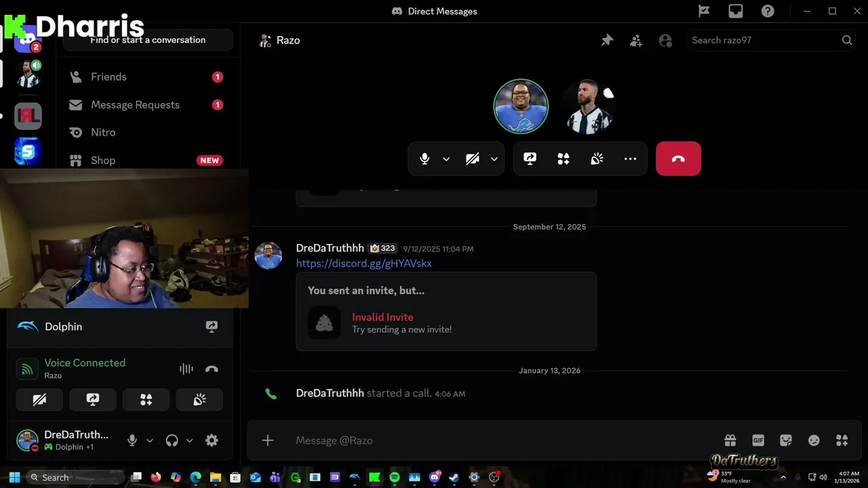868x488 pixels.
Task: Open attachment plus button in message bar
Action: pos(268,441)
